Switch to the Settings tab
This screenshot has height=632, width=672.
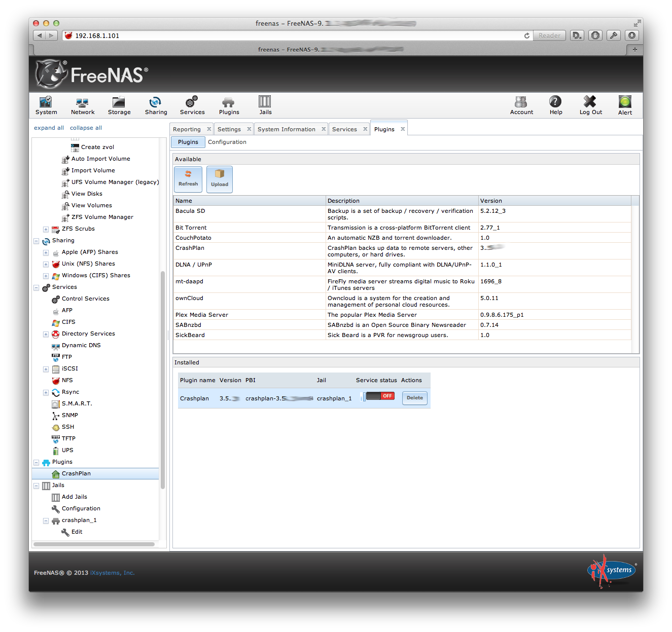pyautogui.click(x=229, y=129)
